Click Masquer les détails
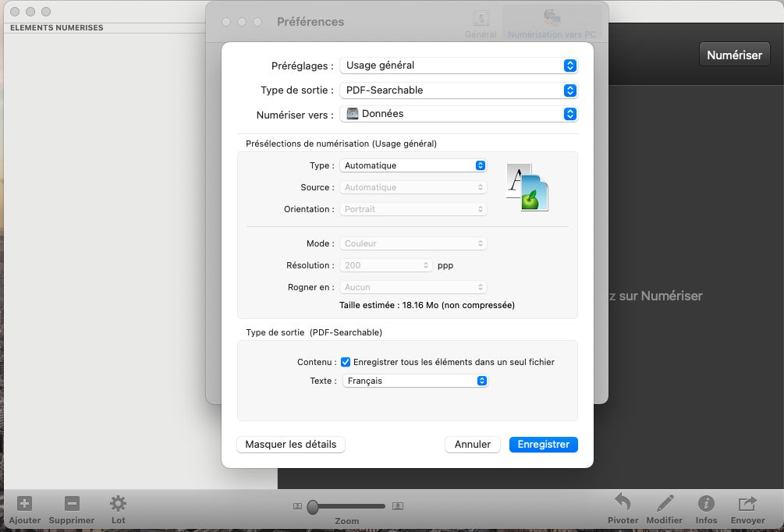The height and width of the screenshot is (532, 784). point(290,444)
